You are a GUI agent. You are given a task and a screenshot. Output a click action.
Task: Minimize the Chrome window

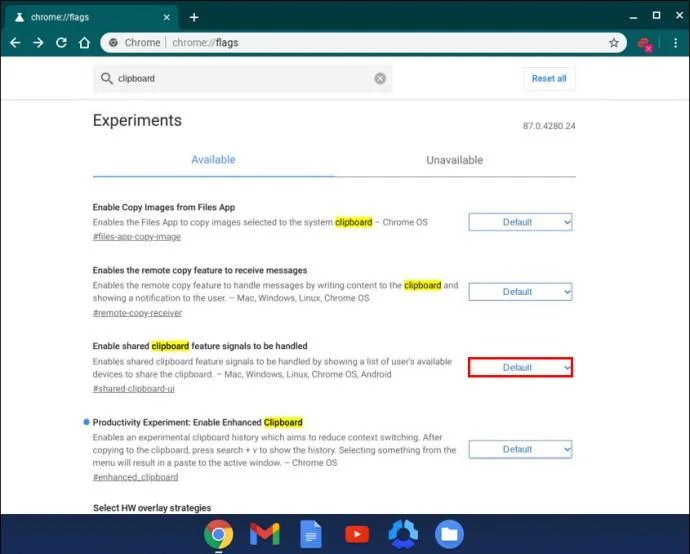pos(633,17)
